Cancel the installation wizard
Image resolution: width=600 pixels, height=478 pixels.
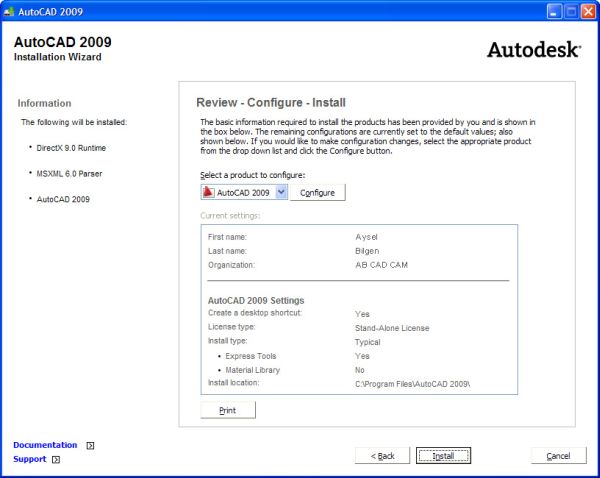point(559,456)
